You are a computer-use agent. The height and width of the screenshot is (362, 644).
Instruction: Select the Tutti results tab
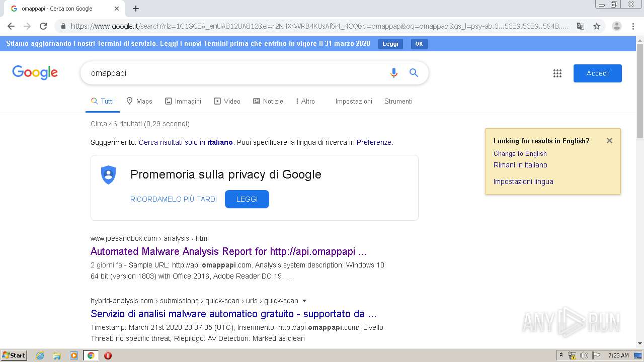pos(103,101)
